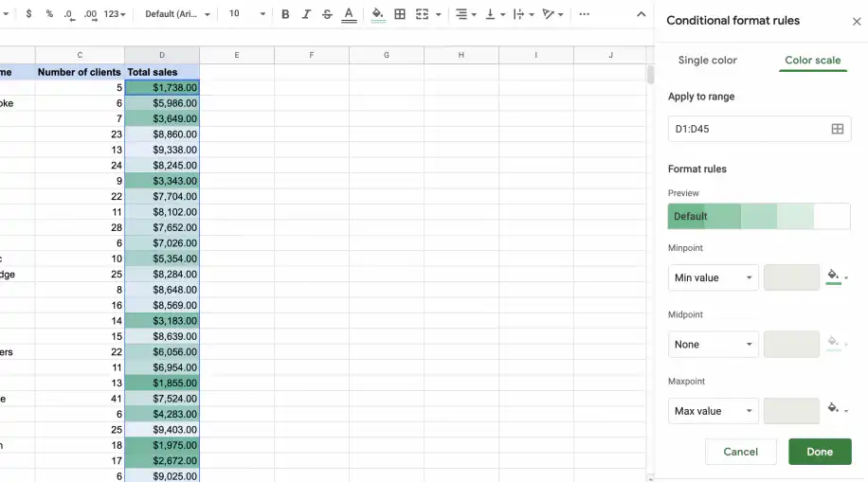Select column H header
Image resolution: width=868 pixels, height=482 pixels.
461,55
